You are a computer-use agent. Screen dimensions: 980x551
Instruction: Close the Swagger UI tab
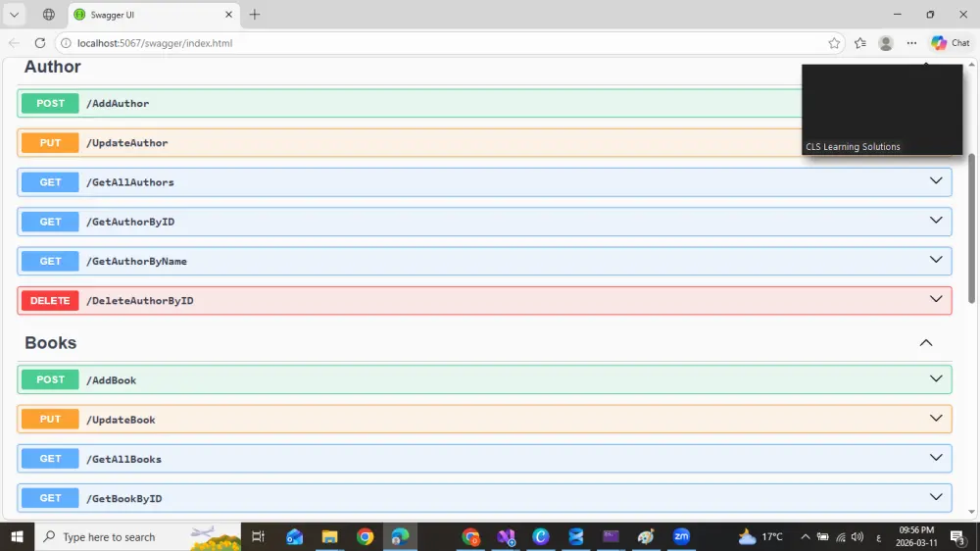coord(228,15)
